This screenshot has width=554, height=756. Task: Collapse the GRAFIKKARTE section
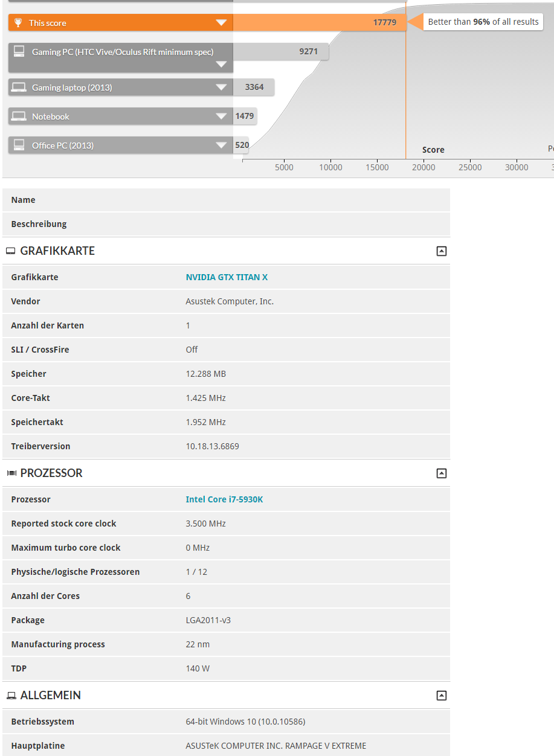(x=442, y=251)
